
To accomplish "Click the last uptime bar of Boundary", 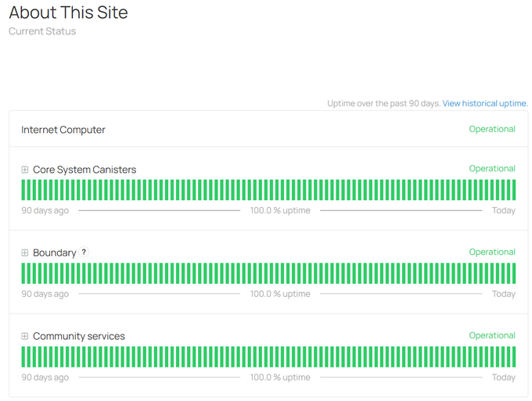I will (514, 274).
